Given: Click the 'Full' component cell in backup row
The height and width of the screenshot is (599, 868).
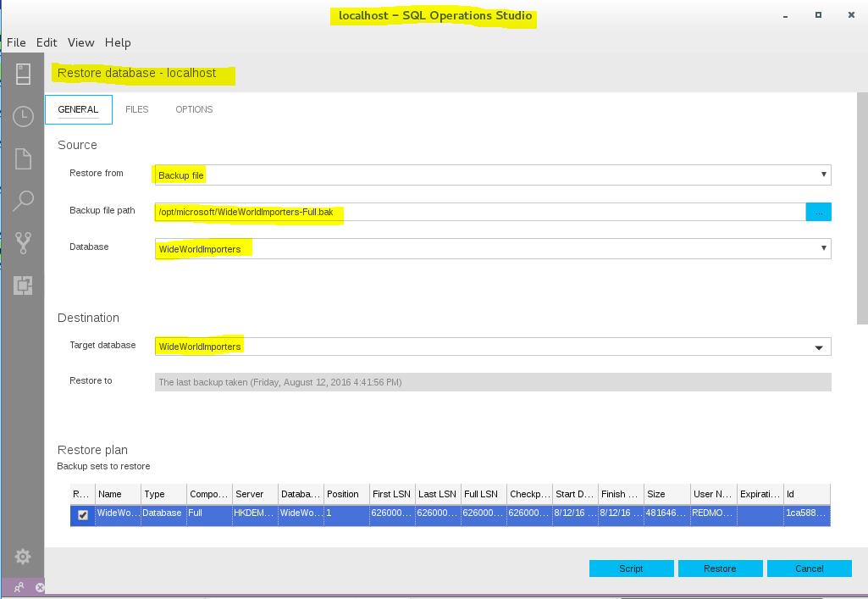Looking at the screenshot, I should 209,513.
